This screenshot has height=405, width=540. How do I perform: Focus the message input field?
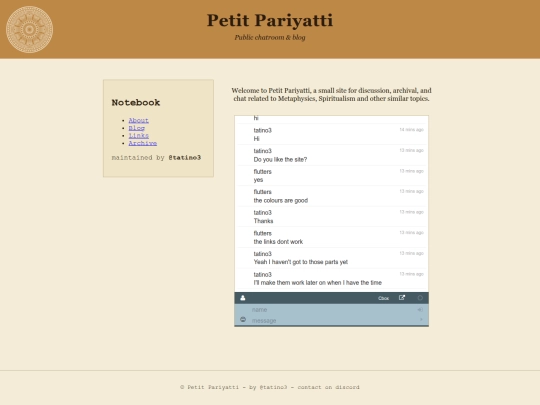(331, 320)
